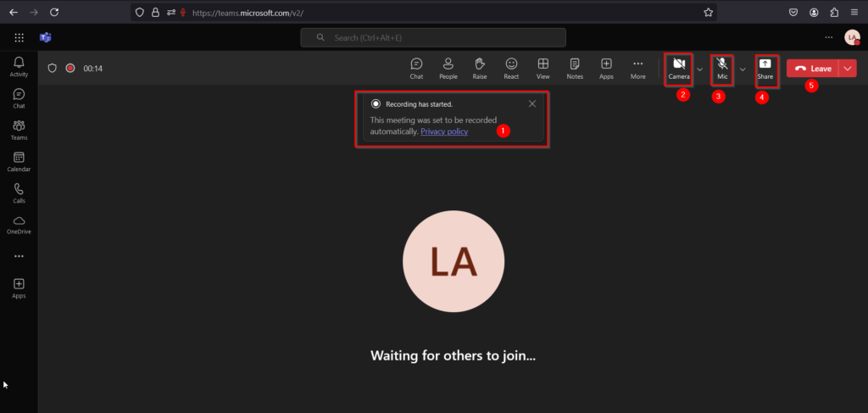Viewport: 868px width, 413px height.
Task: Open settings and more ellipsis near profile
Action: [x=829, y=37]
